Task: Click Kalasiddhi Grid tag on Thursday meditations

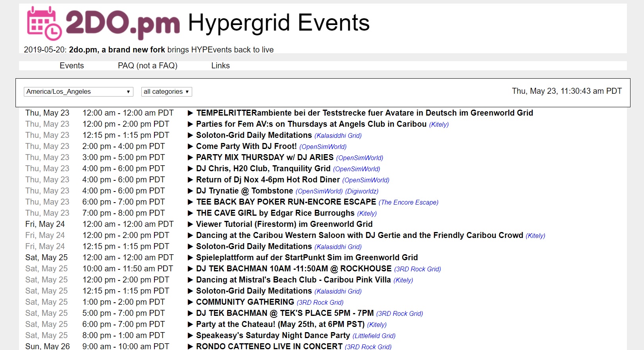Action: pyautogui.click(x=338, y=135)
